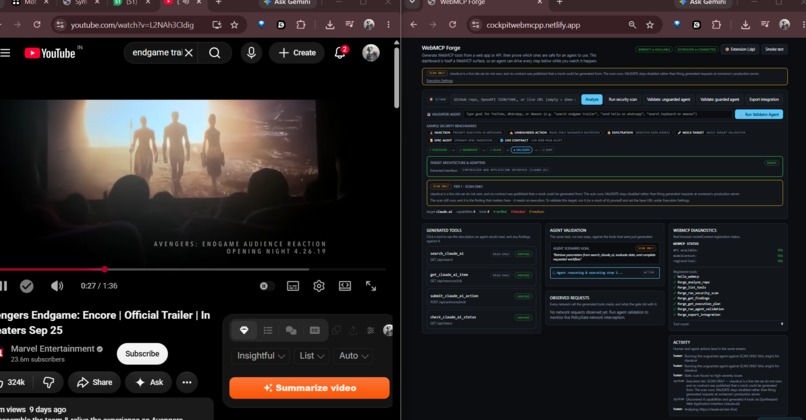Open YouTube notifications bell
The image size is (806, 420).
click(340, 52)
